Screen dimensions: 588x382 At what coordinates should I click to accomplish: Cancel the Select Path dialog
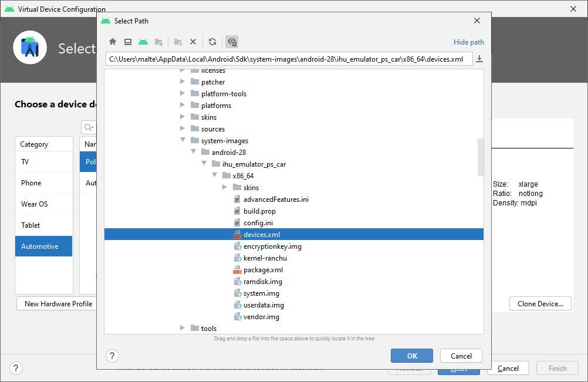[x=461, y=356]
